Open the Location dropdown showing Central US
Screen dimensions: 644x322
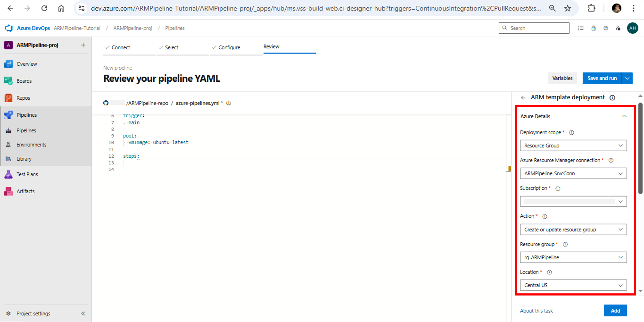[x=573, y=285]
